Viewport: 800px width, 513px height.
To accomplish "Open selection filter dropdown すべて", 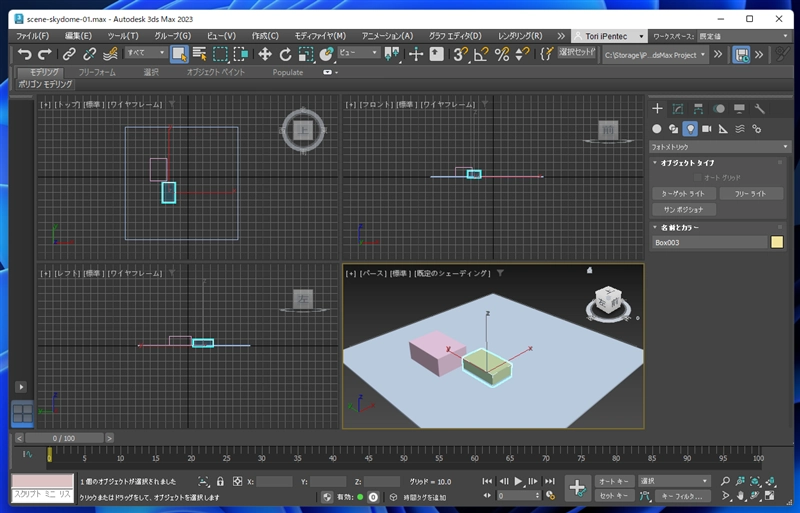I will 146,52.
